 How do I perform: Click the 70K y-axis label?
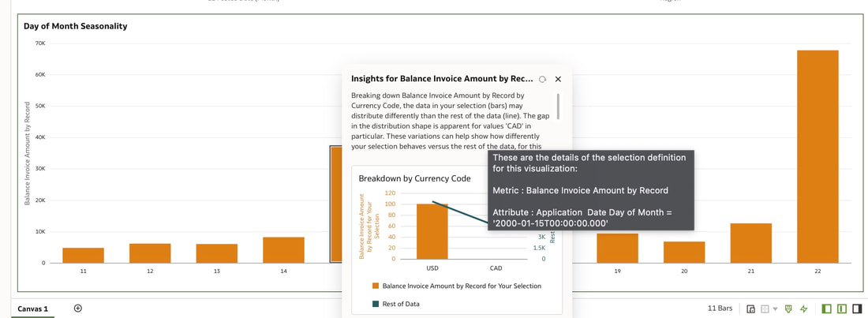pyautogui.click(x=40, y=43)
